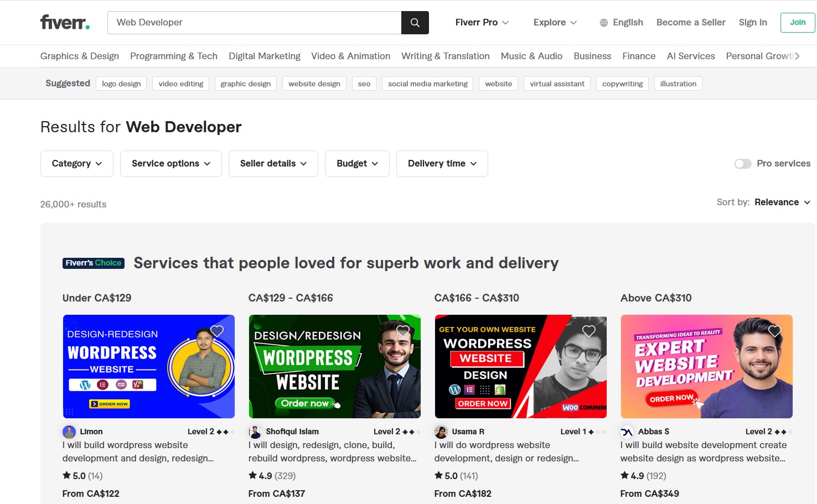Click seller name Usama R

click(x=468, y=432)
